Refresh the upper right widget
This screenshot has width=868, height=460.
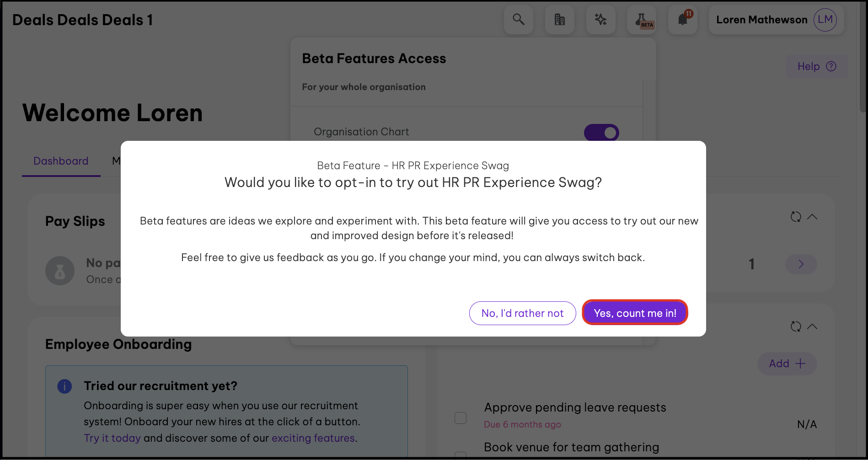(796, 217)
